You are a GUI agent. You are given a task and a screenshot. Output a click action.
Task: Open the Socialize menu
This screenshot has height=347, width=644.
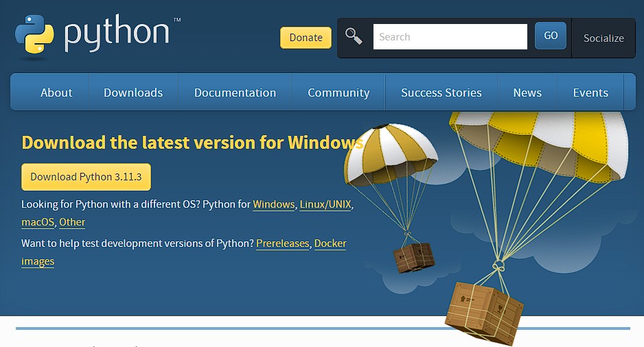coord(603,38)
